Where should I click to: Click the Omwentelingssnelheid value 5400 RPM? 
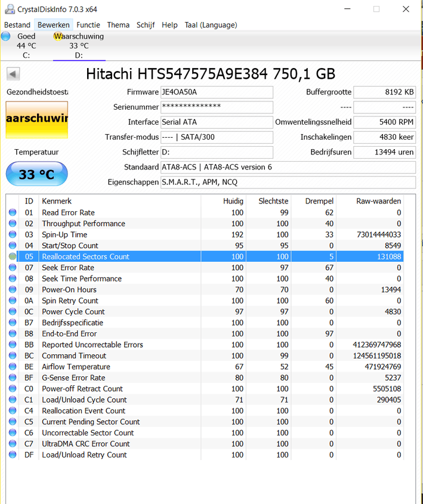coord(384,122)
